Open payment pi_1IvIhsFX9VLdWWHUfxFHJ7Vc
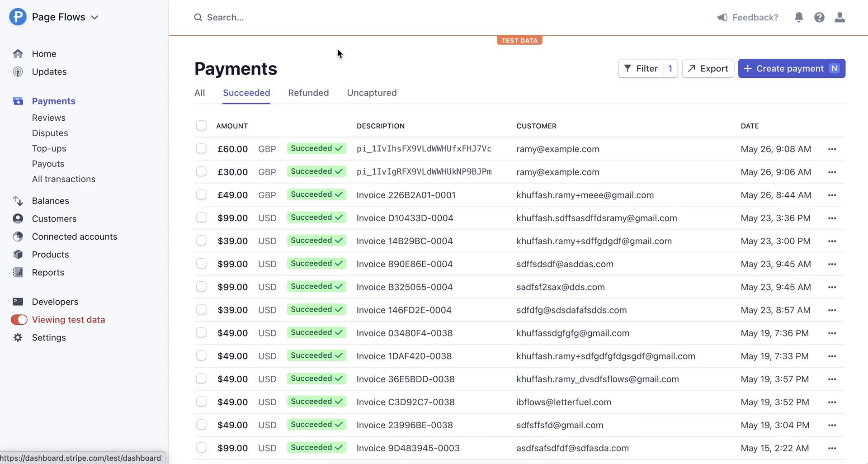 (424, 149)
